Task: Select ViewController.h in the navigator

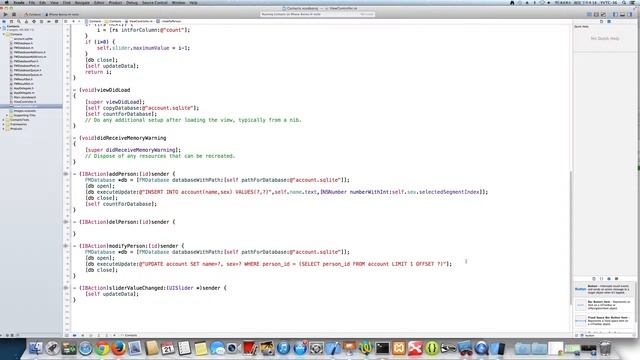Action: (25, 102)
